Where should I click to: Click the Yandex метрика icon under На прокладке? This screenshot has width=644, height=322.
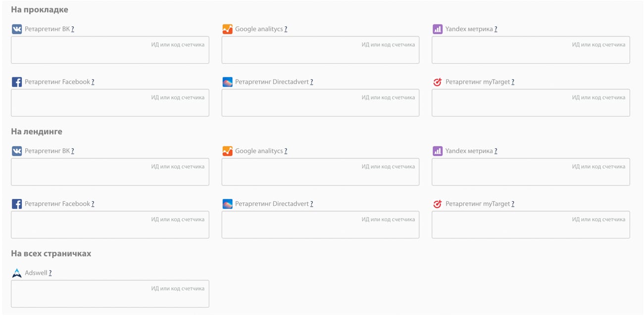[437, 29]
